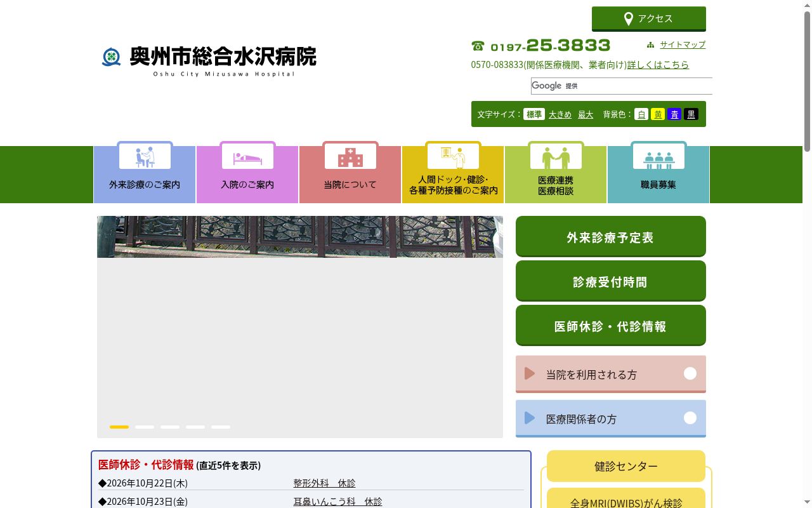Open the 入院のご案内 menu label
The image size is (812, 508).
click(x=247, y=185)
